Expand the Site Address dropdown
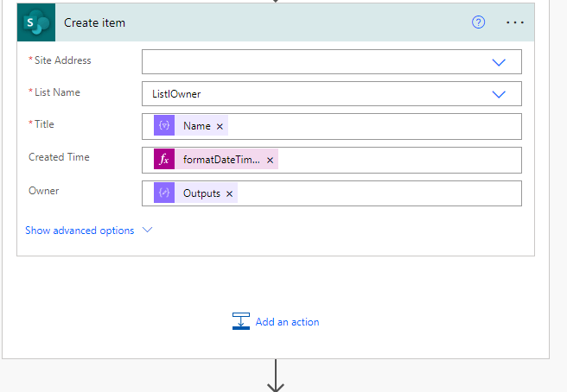 point(499,62)
